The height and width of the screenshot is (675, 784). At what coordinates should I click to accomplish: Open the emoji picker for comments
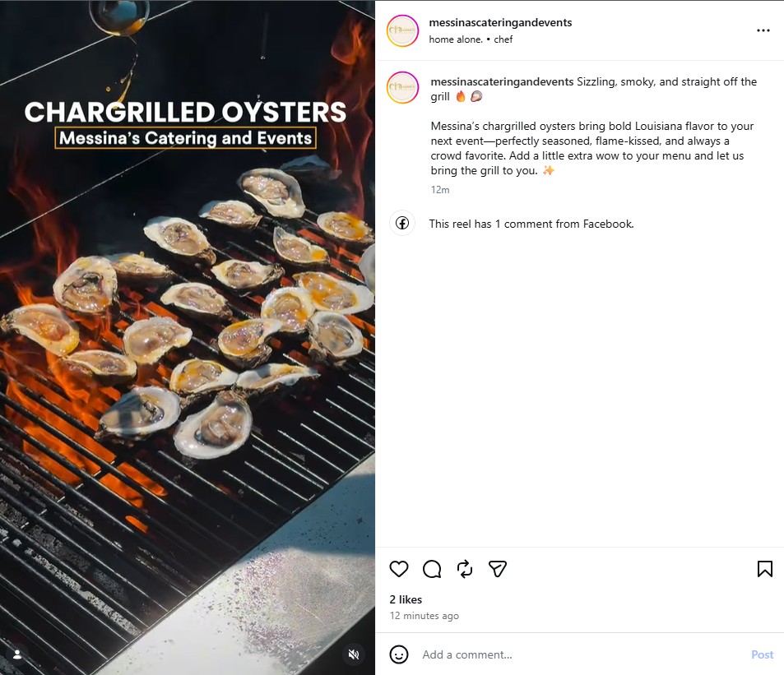point(399,654)
